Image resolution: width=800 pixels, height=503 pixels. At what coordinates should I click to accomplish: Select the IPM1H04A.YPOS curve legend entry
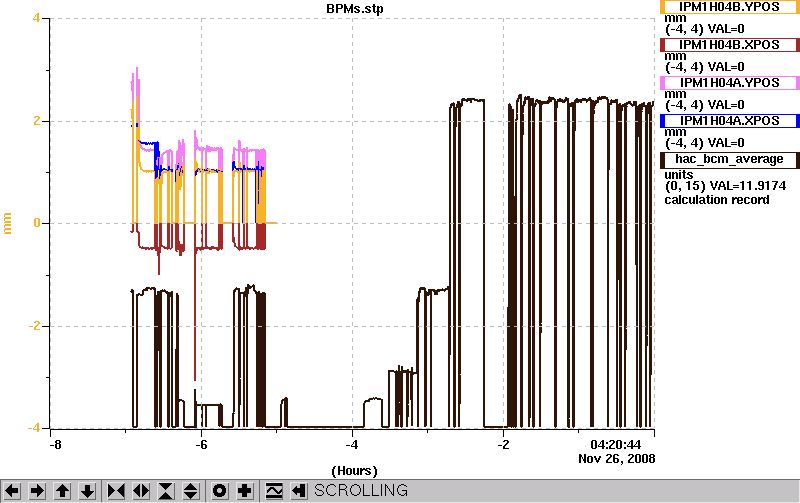[x=730, y=83]
